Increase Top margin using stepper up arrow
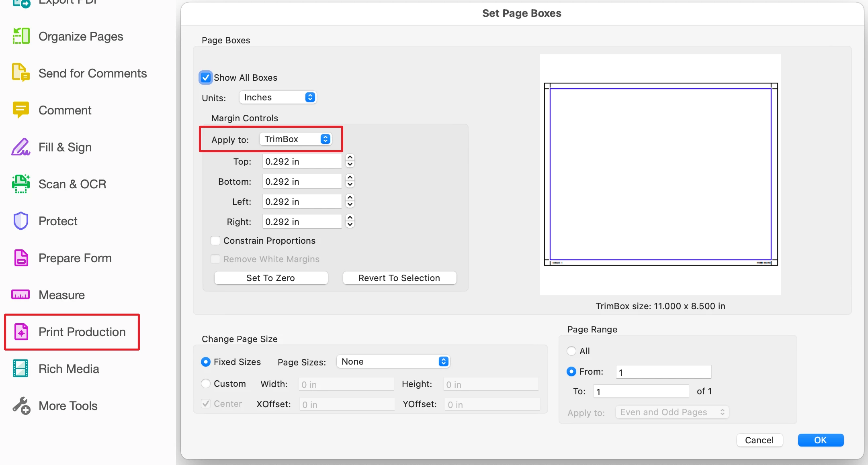Viewport: 868px width, 465px height. [x=350, y=158]
